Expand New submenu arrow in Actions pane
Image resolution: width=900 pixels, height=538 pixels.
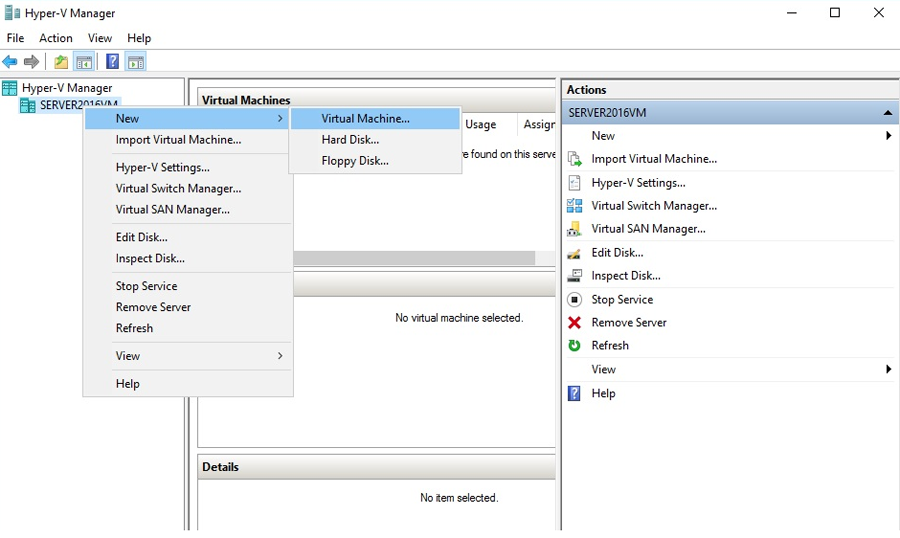889,136
